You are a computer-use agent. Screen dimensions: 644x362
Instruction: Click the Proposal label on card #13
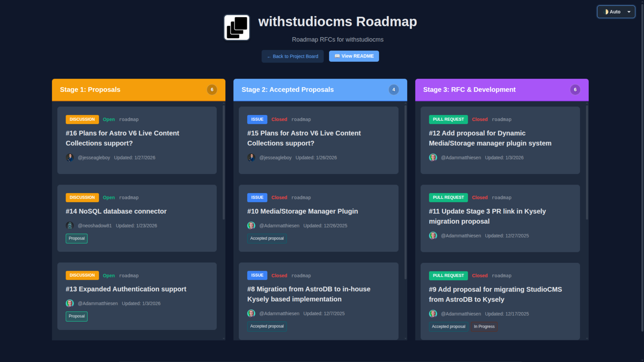click(x=76, y=316)
